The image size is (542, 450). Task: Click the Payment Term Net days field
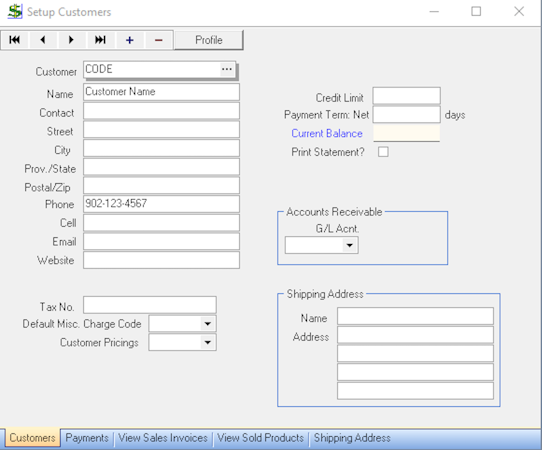click(406, 114)
